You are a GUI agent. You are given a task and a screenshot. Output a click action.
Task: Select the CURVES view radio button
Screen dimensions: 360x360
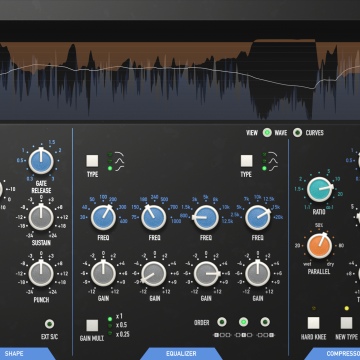coord(297,133)
